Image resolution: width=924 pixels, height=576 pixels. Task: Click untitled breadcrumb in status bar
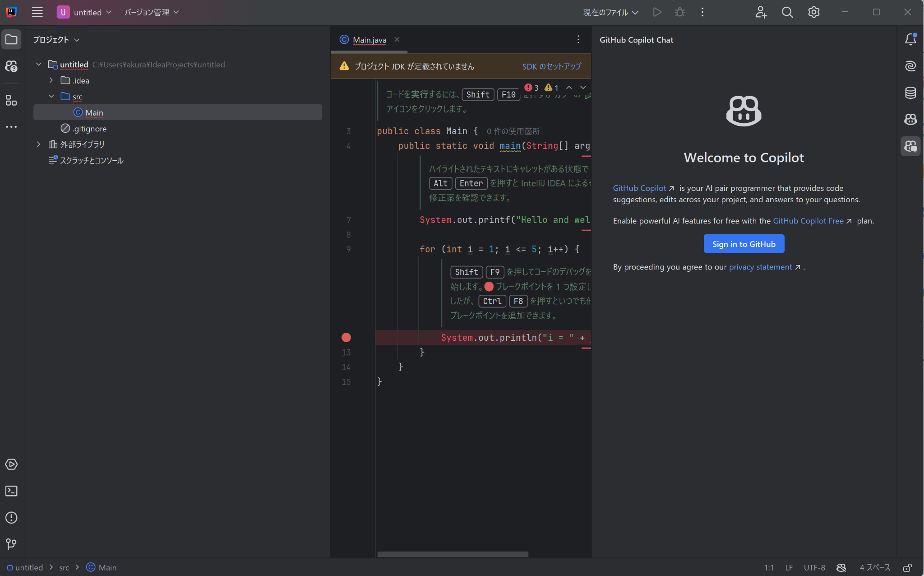pos(25,567)
